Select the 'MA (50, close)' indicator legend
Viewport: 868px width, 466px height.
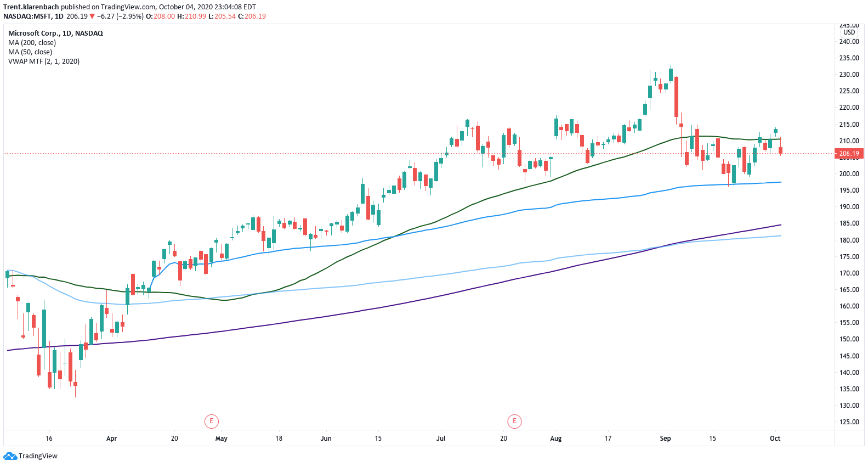coord(30,52)
